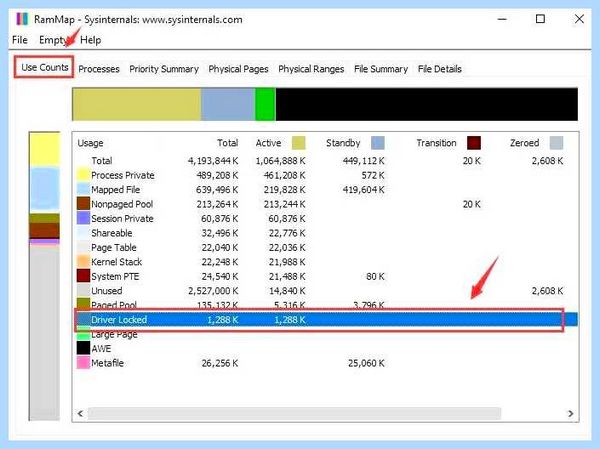Open the File Details tab
Viewport: 600px width, 449px height.
coord(440,69)
